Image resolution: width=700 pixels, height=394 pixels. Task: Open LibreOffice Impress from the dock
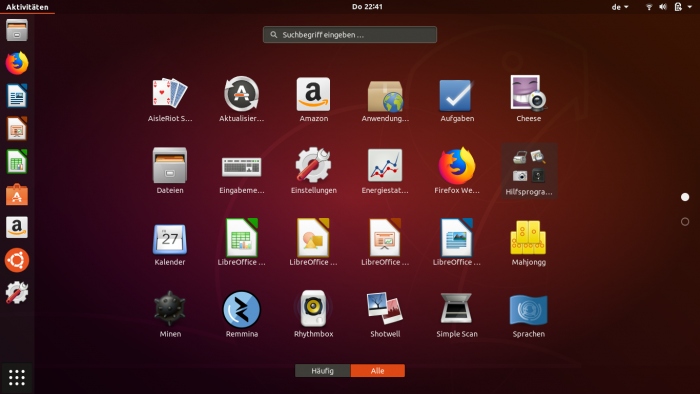[x=17, y=129]
